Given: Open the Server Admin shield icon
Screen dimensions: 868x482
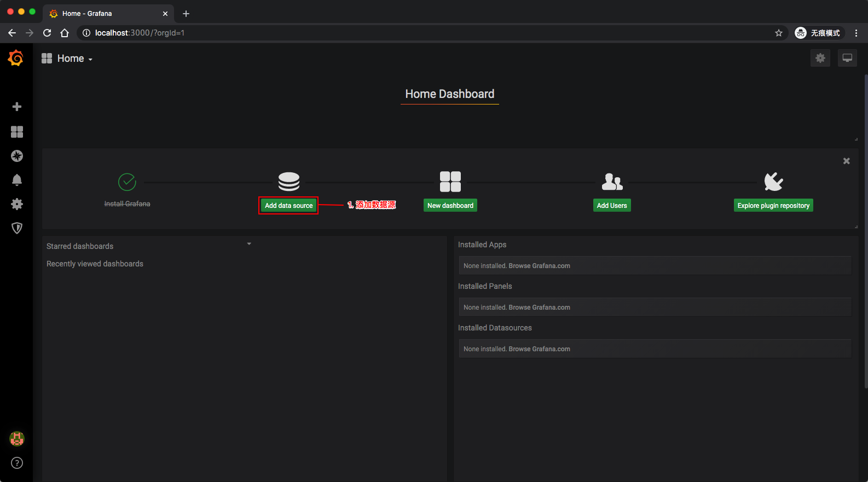Looking at the screenshot, I should 17,228.
